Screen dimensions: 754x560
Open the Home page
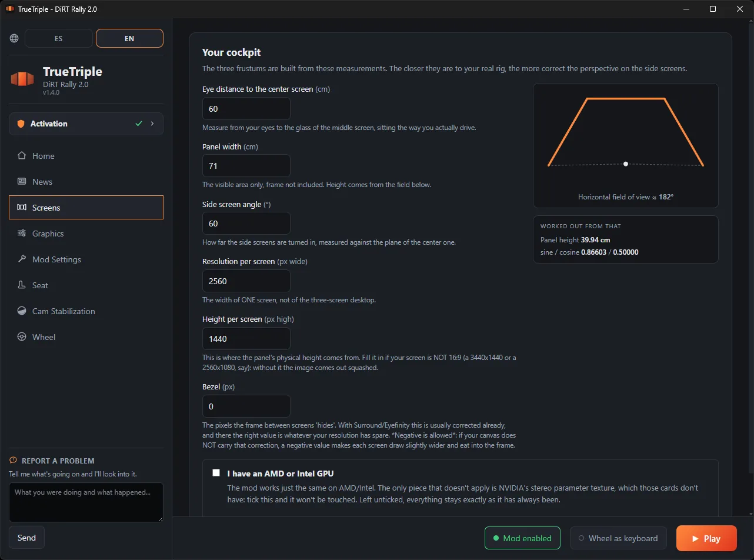tap(86, 156)
